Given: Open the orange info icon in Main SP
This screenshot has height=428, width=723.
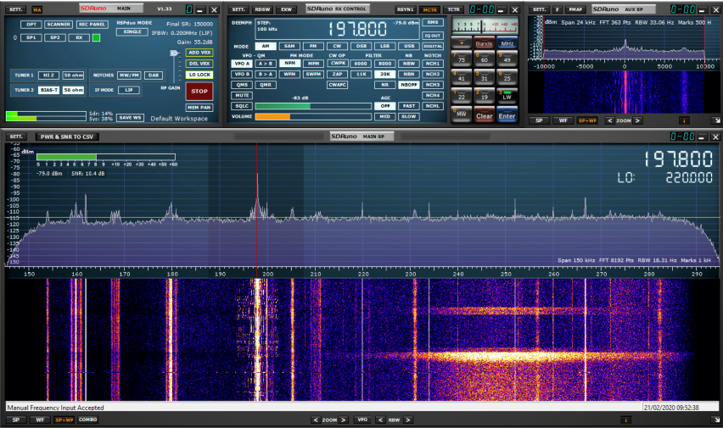Looking at the screenshot, I should 626,420.
